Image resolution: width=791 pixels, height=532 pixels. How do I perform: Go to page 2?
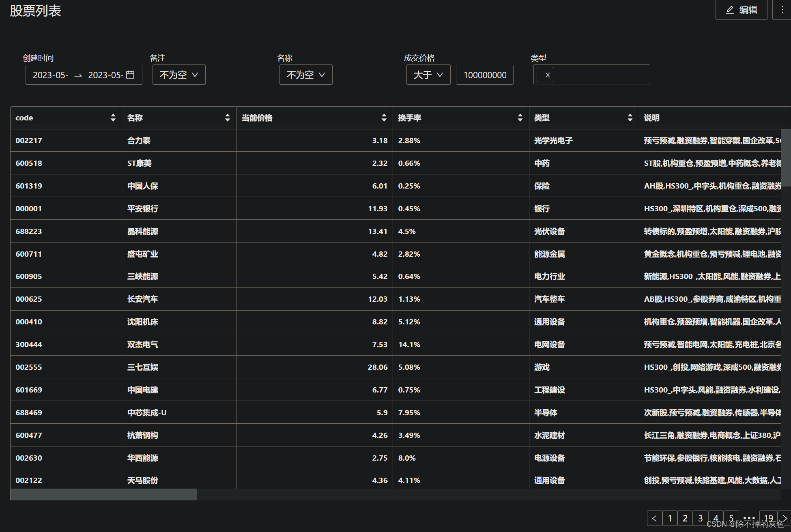[x=685, y=518]
